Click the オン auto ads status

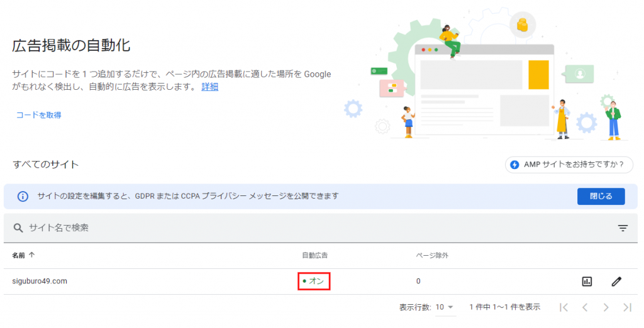pyautogui.click(x=314, y=281)
